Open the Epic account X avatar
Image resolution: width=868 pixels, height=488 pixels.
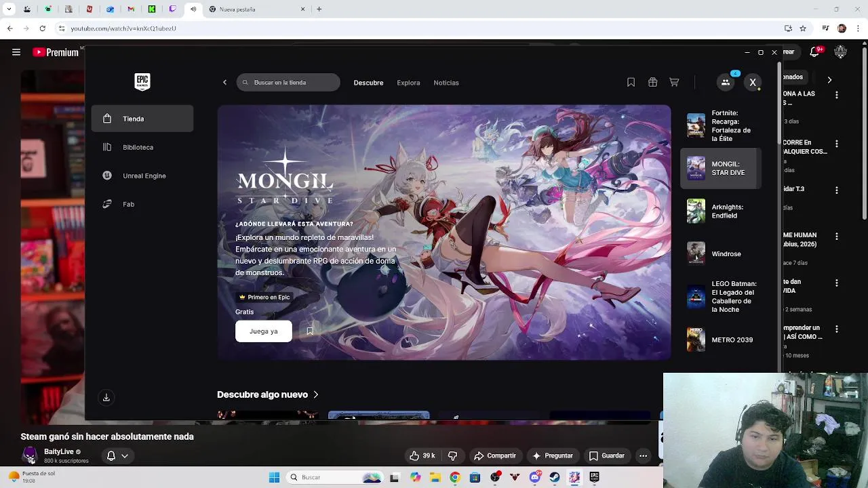(753, 83)
